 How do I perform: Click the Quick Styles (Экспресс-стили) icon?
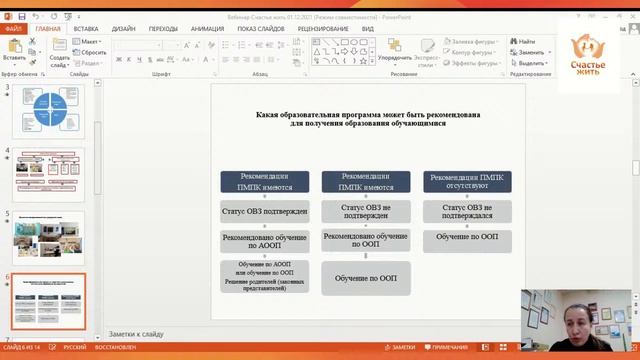point(427,46)
